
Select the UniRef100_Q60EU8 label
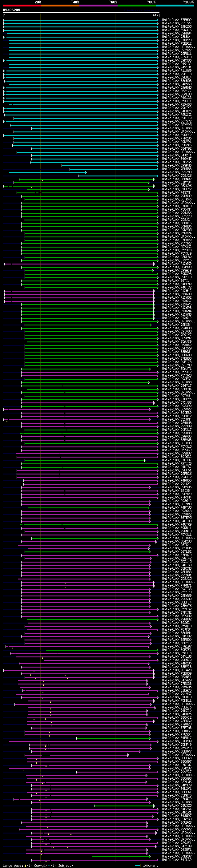pyautogui.click(x=177, y=94)
